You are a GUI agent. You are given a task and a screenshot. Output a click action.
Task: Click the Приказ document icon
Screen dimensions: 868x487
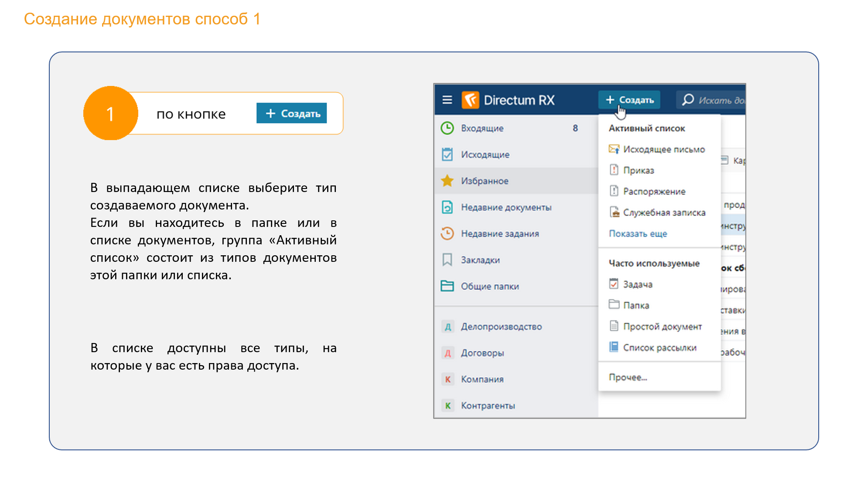(614, 170)
